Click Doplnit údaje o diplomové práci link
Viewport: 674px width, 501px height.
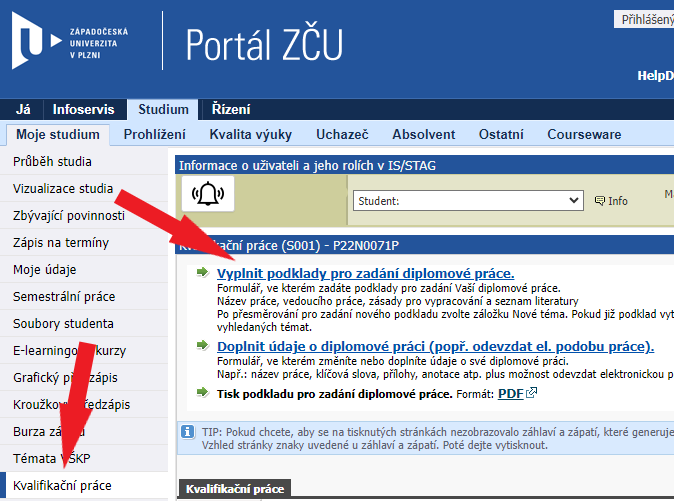pos(435,346)
